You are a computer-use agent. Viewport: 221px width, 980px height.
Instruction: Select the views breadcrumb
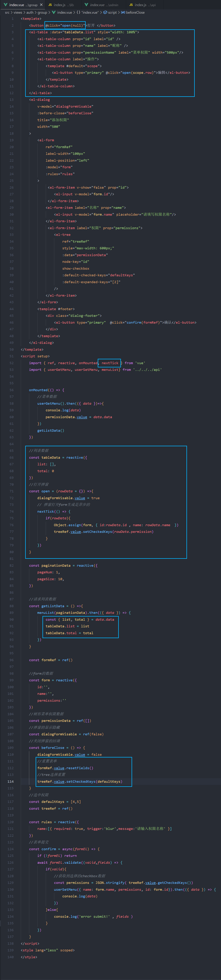(x=18, y=13)
